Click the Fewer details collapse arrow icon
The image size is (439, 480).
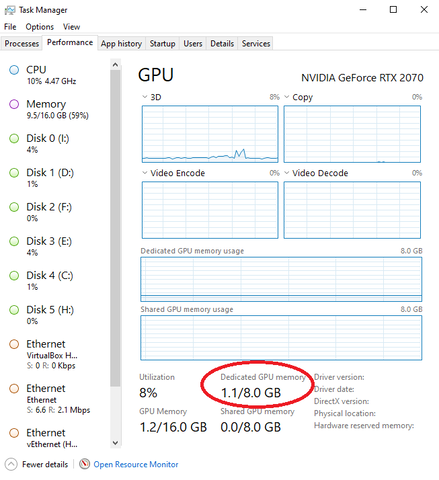(11, 464)
